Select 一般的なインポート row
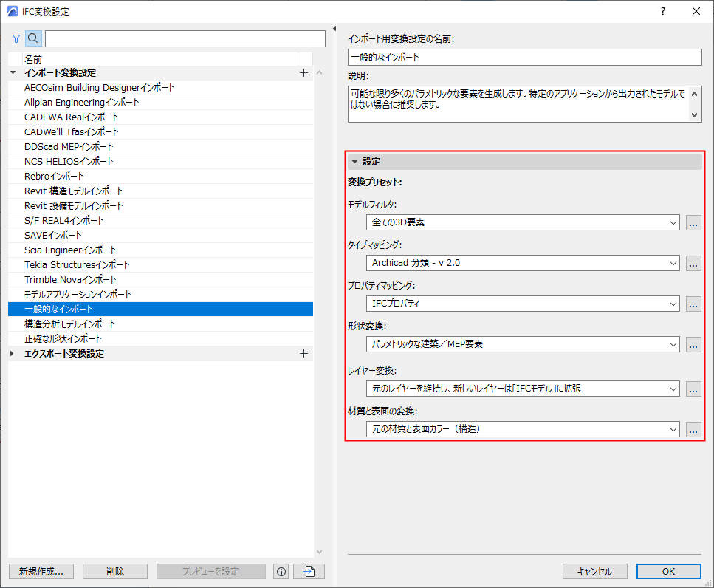This screenshot has width=714, height=588. (160, 310)
